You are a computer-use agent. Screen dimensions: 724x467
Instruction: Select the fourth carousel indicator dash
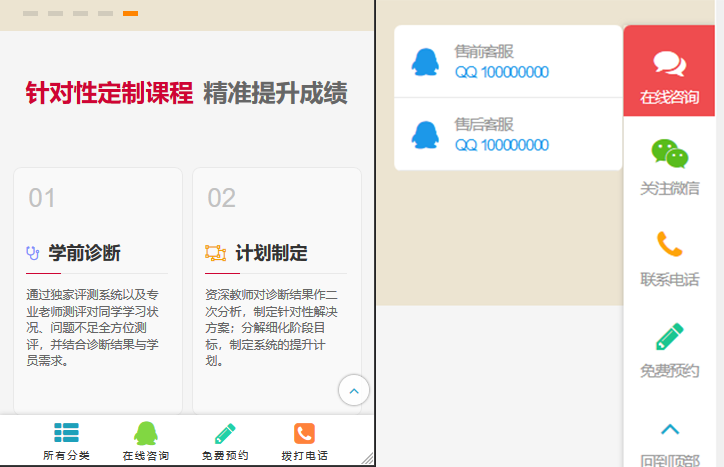[105, 13]
